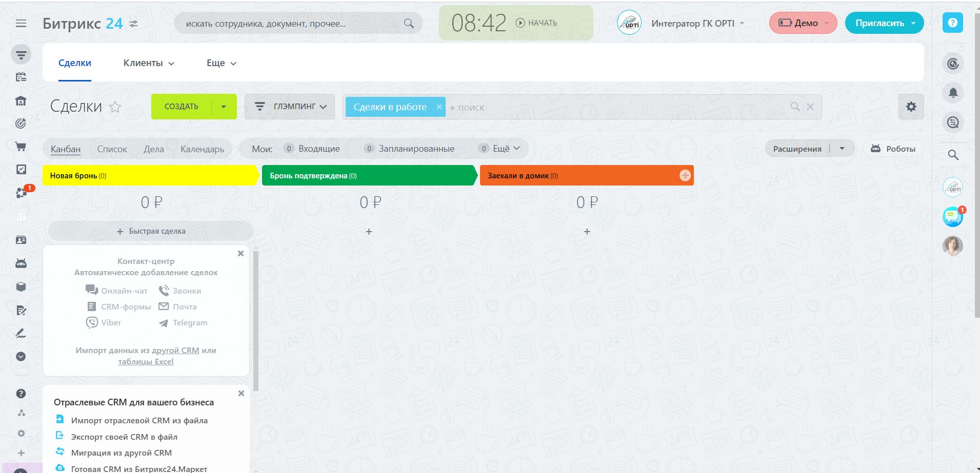Expand the Пригласить dropdown arrow
The height and width of the screenshot is (473, 980).
click(x=913, y=24)
